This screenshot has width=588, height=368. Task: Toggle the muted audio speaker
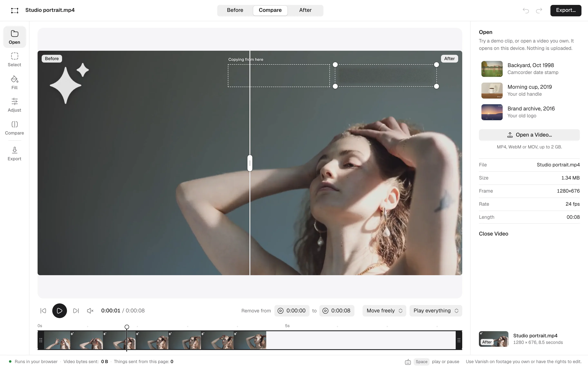[x=90, y=311]
